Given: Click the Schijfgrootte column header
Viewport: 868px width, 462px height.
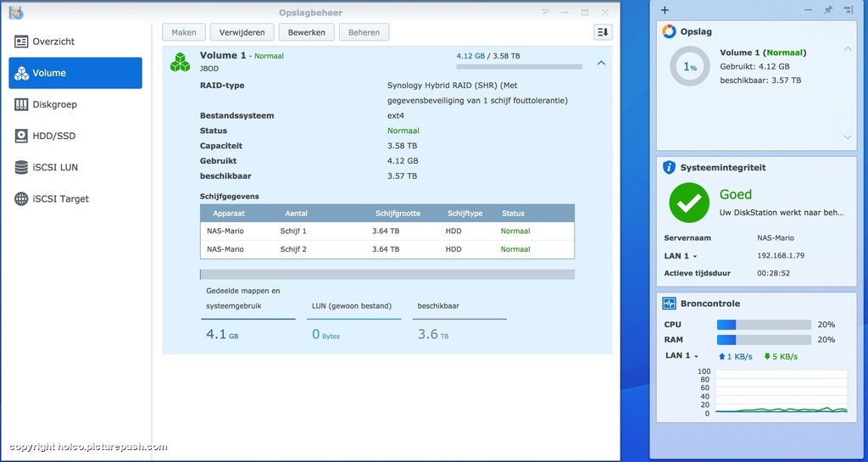Looking at the screenshot, I should [x=398, y=213].
